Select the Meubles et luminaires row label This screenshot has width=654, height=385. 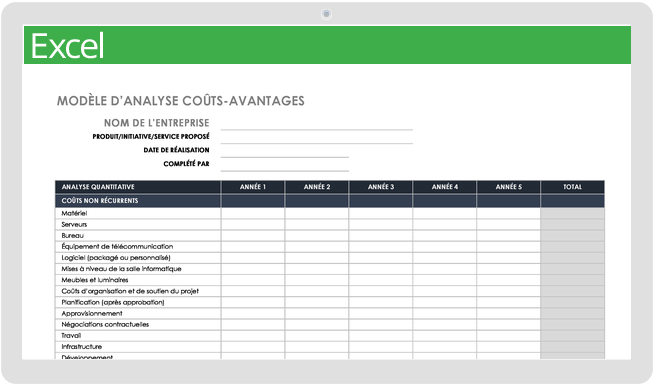95,280
